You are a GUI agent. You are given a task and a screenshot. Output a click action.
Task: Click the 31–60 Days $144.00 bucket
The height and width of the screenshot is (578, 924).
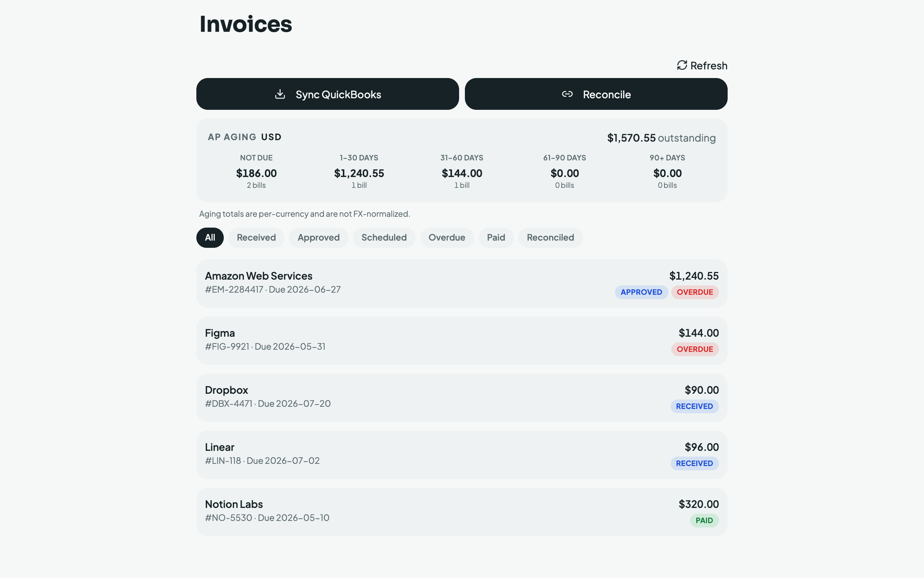462,171
